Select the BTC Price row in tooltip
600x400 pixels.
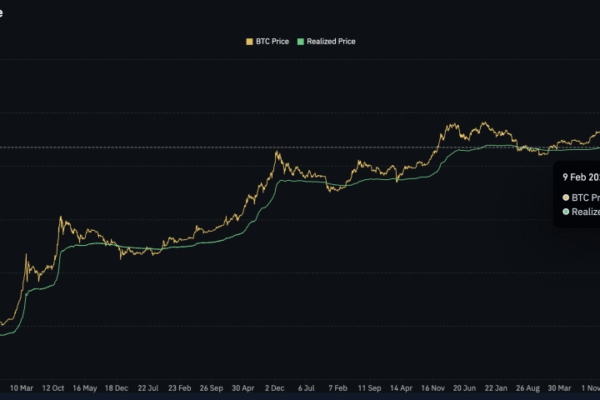[x=582, y=197]
